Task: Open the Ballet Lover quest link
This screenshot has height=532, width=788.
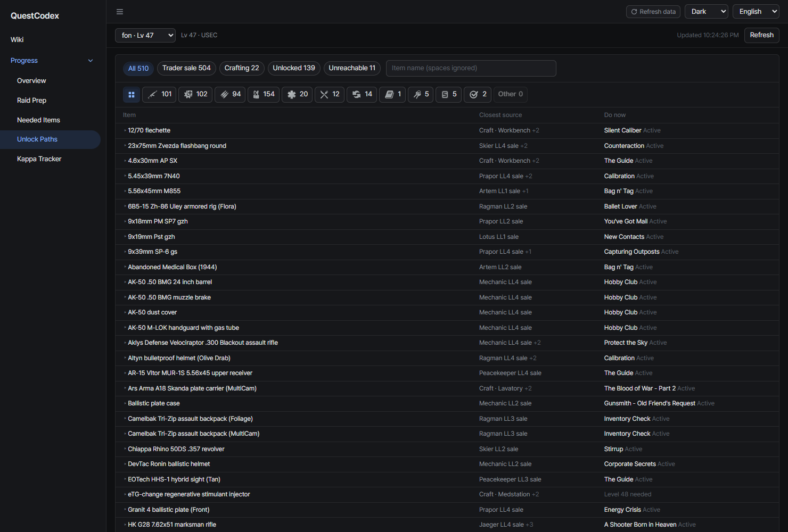Action: pos(620,206)
